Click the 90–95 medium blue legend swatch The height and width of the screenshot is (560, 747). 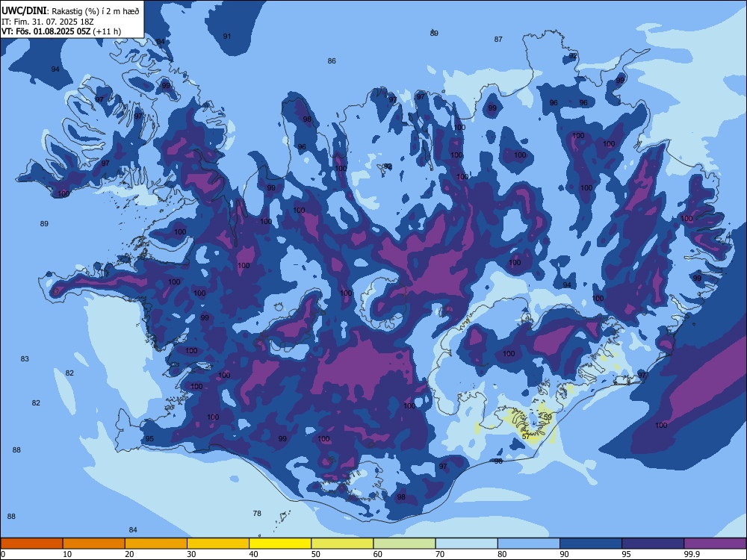tap(591, 544)
